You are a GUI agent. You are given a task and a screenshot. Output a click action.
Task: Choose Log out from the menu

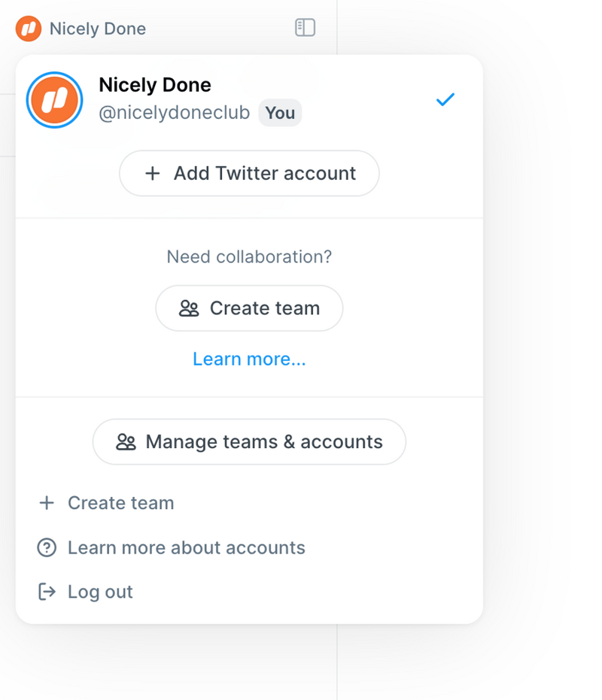[x=100, y=592]
